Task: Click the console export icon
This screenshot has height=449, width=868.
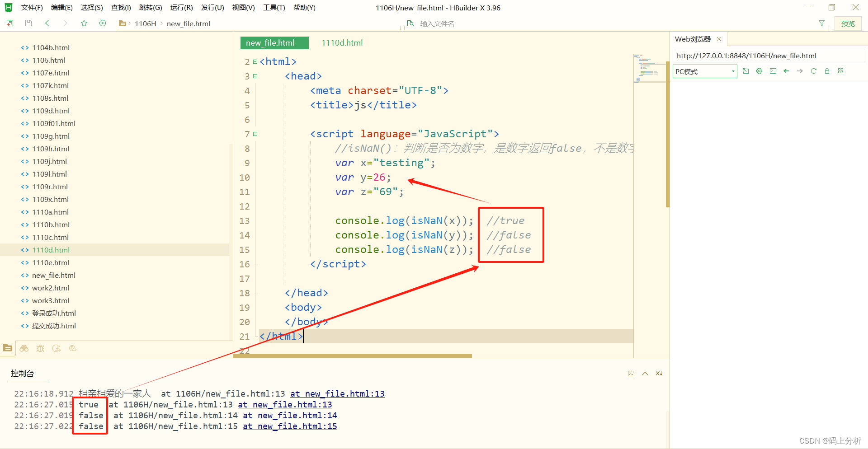Action: click(631, 374)
